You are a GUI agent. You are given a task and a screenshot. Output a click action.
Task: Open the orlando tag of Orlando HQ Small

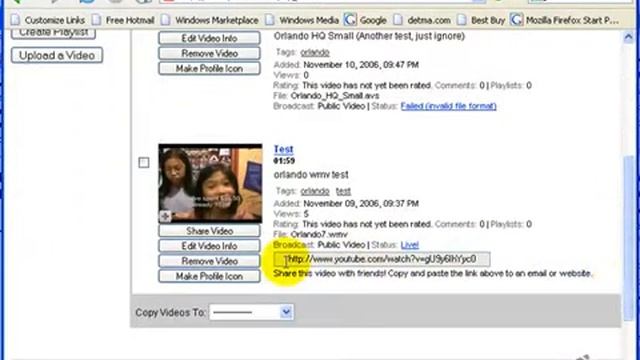pyautogui.click(x=315, y=53)
